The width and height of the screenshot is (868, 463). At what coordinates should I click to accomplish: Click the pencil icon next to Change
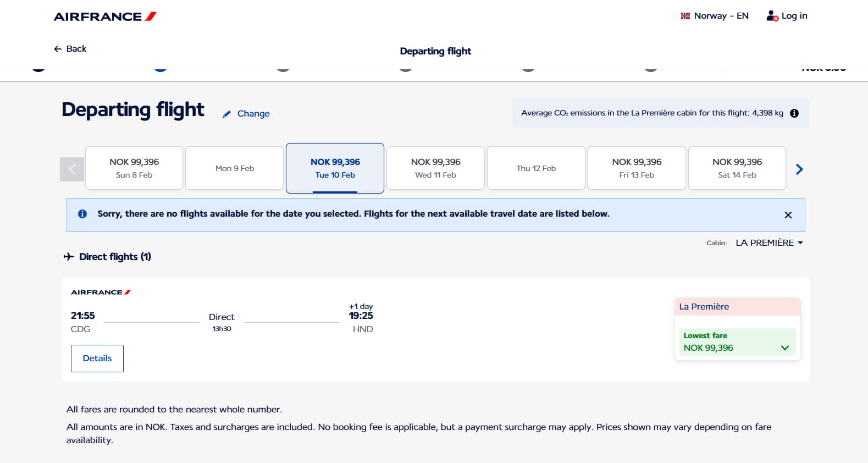226,114
